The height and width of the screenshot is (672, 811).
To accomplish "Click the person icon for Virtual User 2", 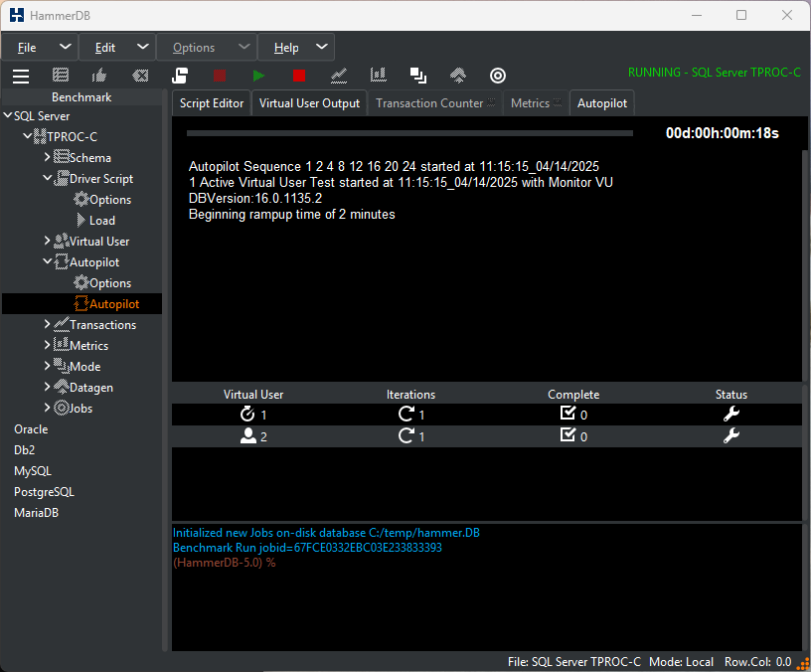I will tap(248, 436).
